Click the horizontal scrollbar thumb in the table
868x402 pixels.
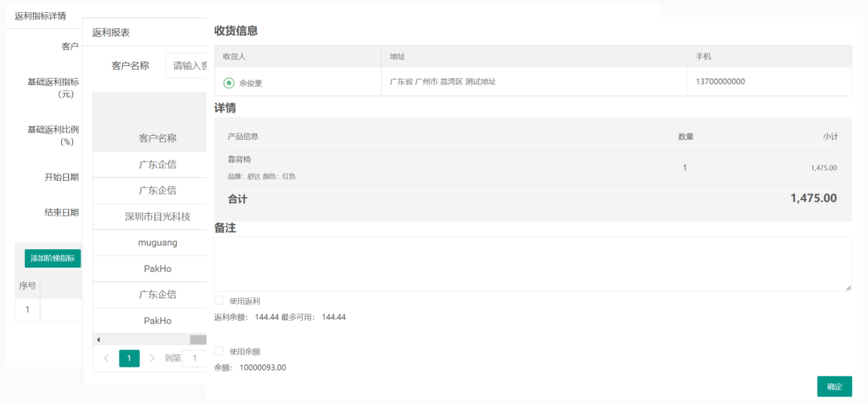[x=198, y=340]
